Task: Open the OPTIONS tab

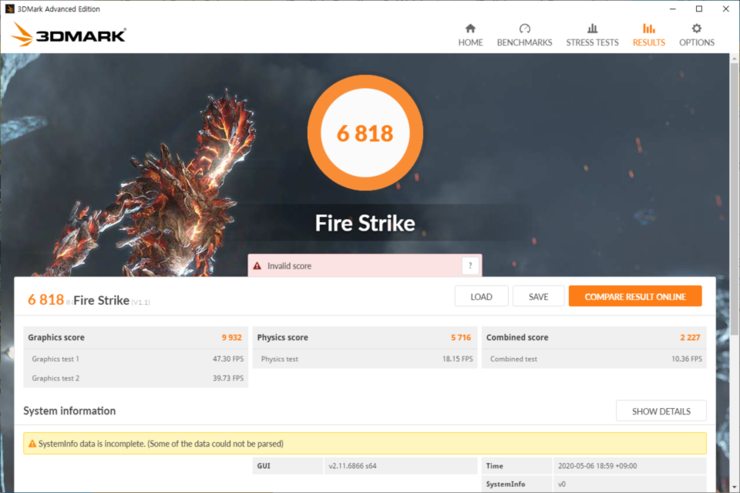Action: [x=697, y=35]
